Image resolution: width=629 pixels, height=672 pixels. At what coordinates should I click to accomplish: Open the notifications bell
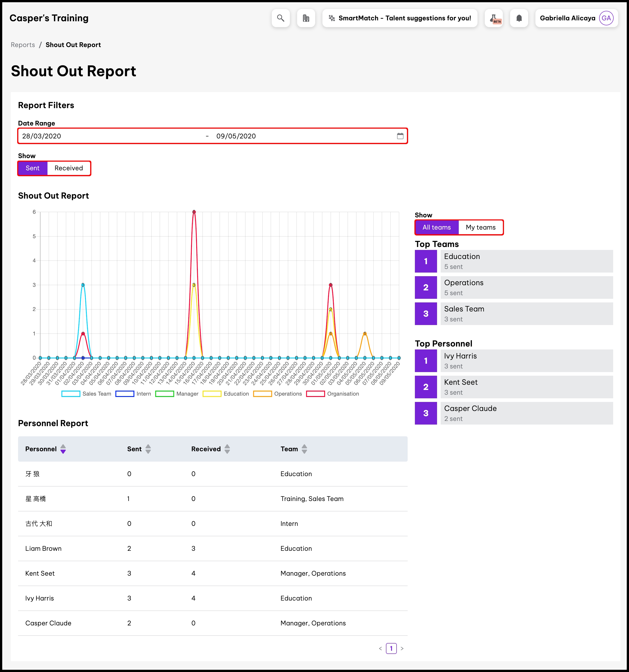tap(519, 18)
